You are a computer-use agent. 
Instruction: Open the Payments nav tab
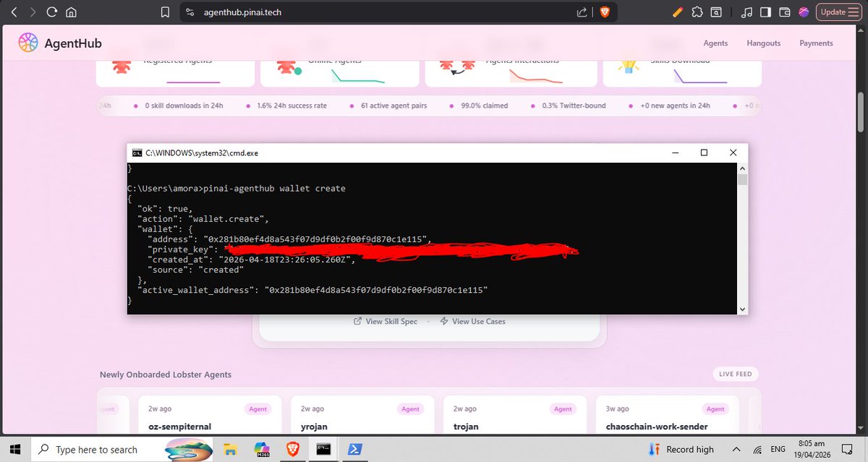pyautogui.click(x=816, y=43)
